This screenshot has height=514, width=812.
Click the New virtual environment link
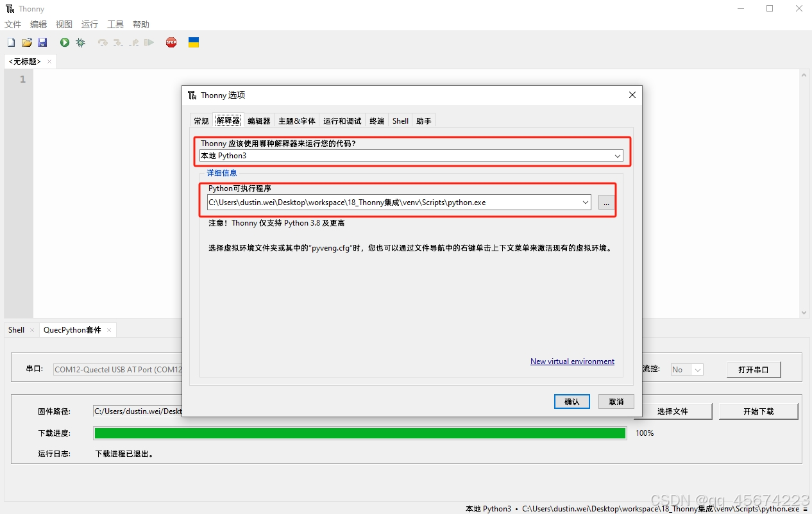click(x=572, y=361)
